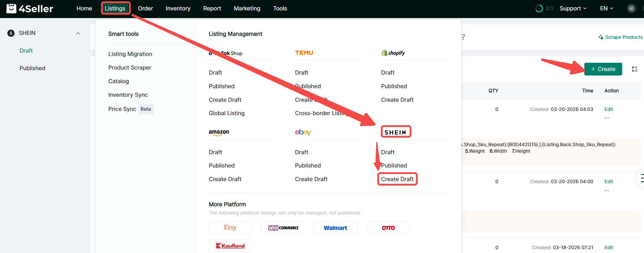Open Scrape Products link

pos(620,37)
